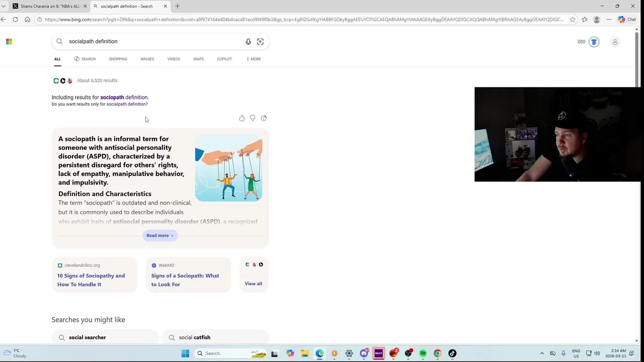Open Spotify from the taskbar
This screenshot has height=362, width=644.
(x=423, y=353)
